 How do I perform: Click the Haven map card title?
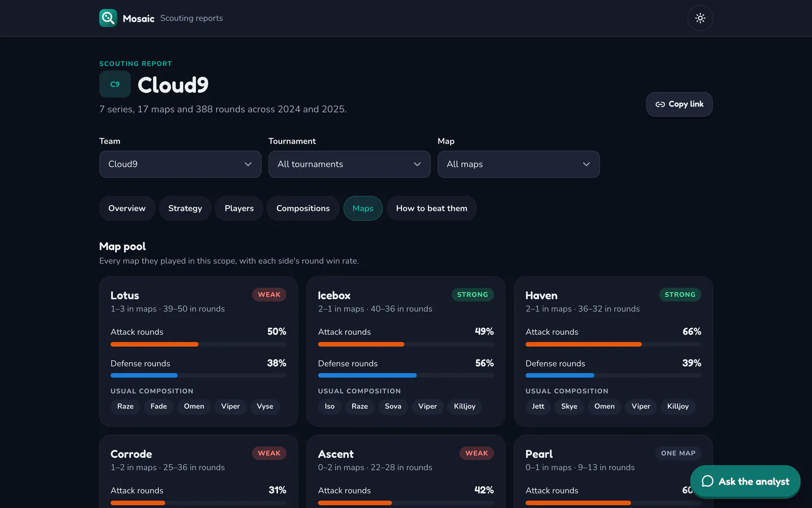point(542,296)
